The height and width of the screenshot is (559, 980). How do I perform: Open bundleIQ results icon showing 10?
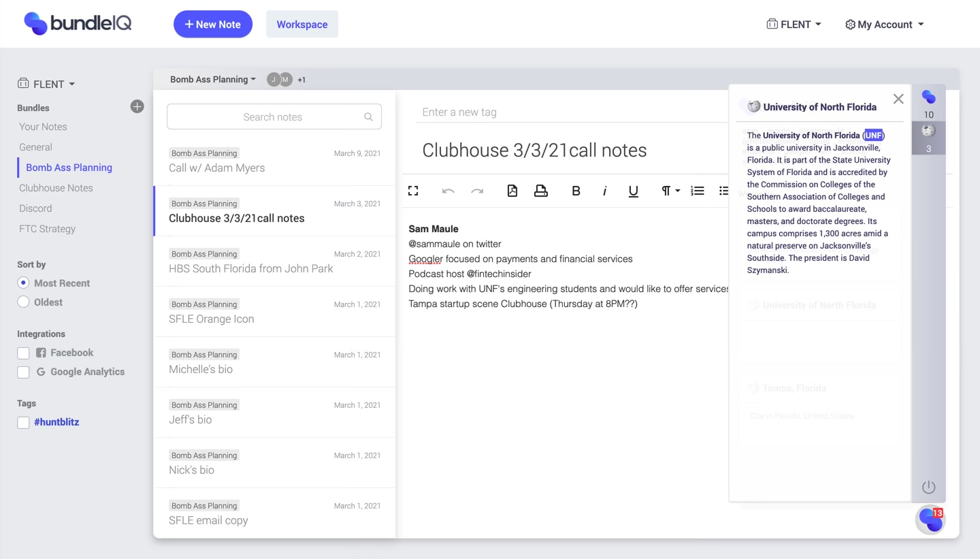928,103
